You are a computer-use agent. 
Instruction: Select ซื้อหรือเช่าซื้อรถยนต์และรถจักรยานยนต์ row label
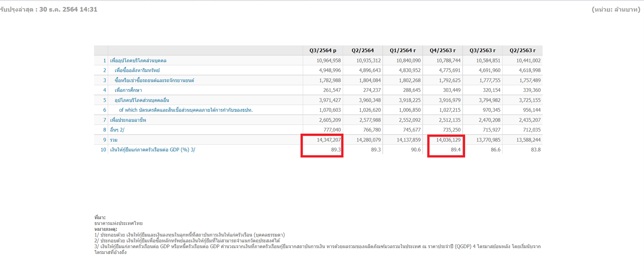pos(154,80)
